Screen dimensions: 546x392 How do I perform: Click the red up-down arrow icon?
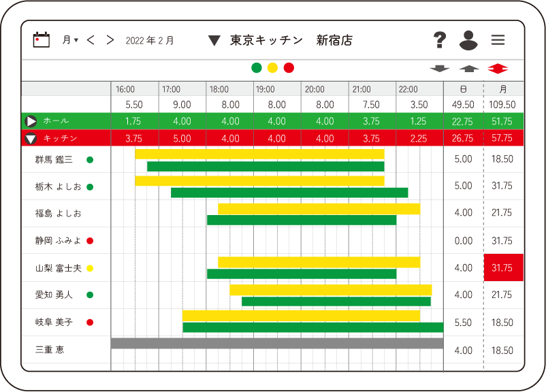click(498, 69)
